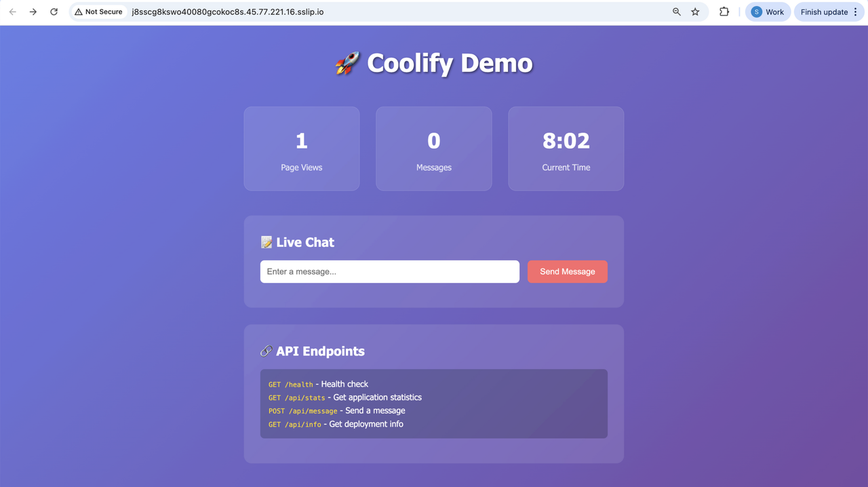Open the Work profile button

point(768,12)
